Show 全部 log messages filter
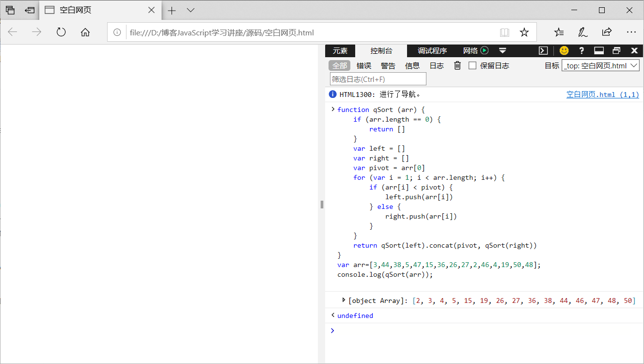This screenshot has height=364, width=644. coord(339,66)
